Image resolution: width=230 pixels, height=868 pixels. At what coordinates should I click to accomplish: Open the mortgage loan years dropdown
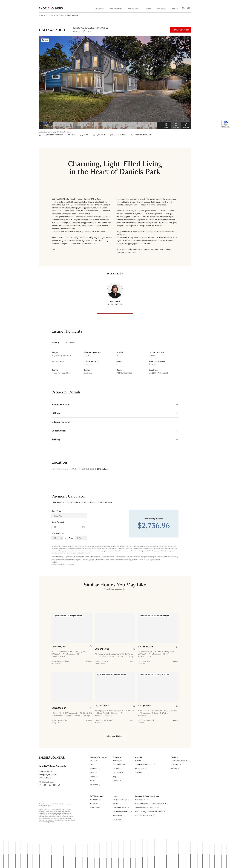[x=57, y=538]
